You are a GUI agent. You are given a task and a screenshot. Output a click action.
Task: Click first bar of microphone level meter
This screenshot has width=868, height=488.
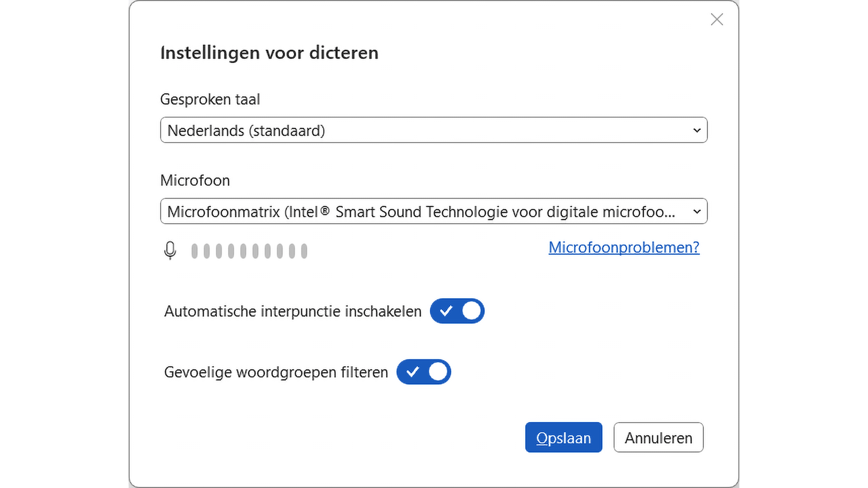(x=195, y=251)
